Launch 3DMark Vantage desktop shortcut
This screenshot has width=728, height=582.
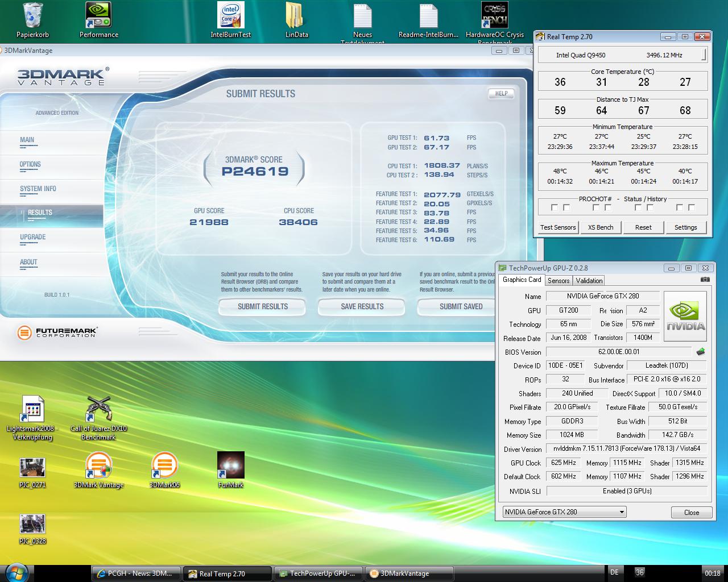tap(98, 470)
